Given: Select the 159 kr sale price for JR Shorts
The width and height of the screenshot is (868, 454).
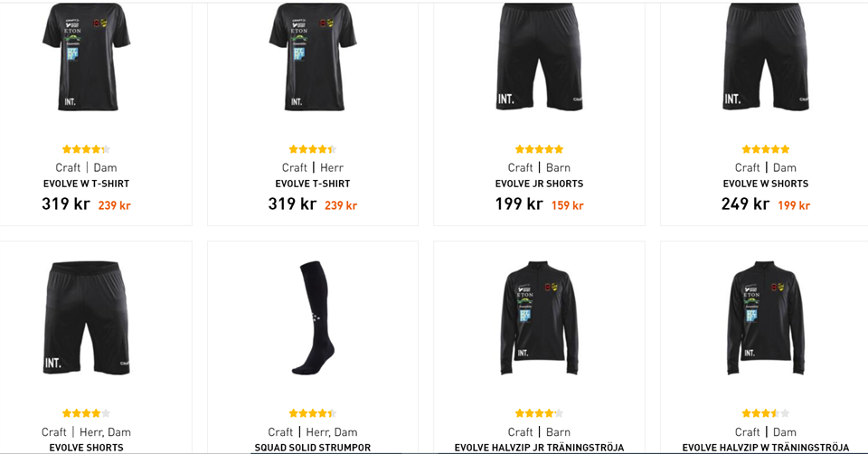Looking at the screenshot, I should tap(568, 205).
